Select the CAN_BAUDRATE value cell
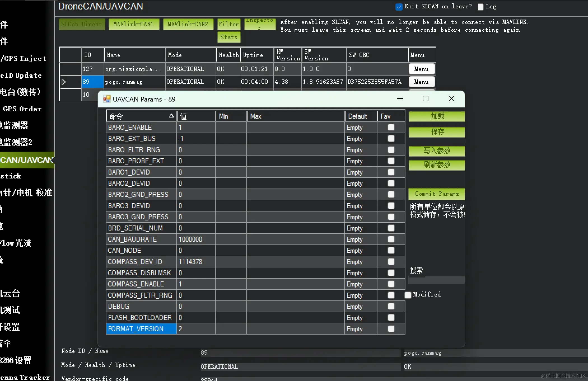 196,239
